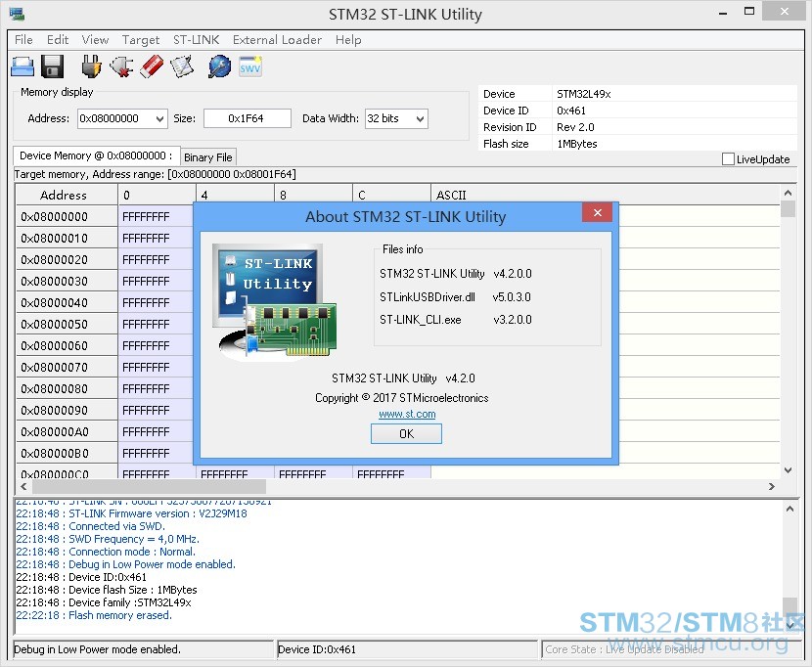Viewport: 812px width, 667px height.
Task: Select address row 0x08000040
Action: 67,302
